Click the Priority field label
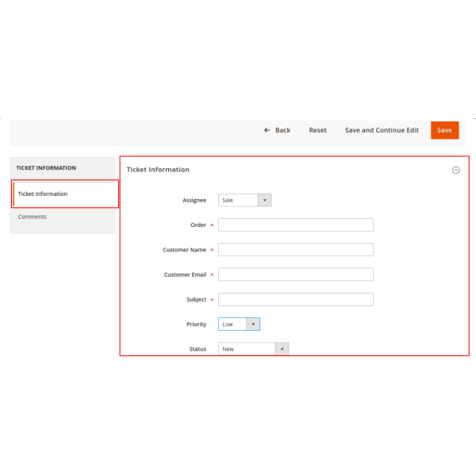This screenshot has width=476, height=476. [x=196, y=324]
